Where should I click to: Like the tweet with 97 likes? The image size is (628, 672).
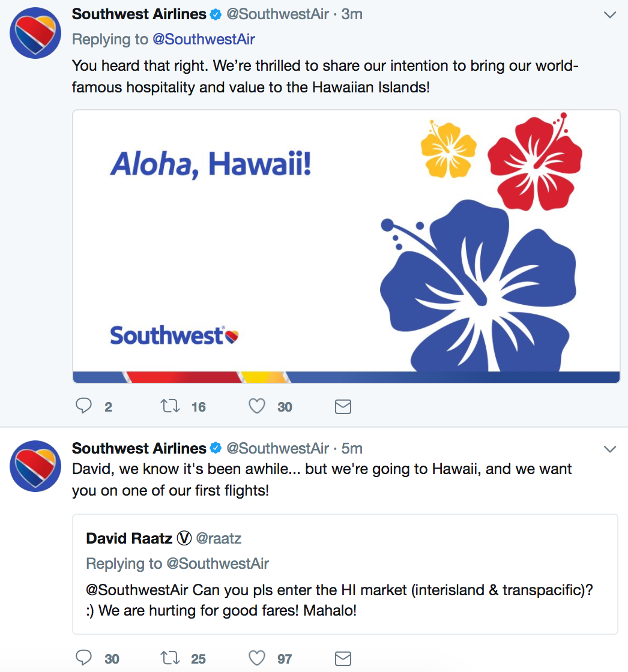(x=257, y=658)
